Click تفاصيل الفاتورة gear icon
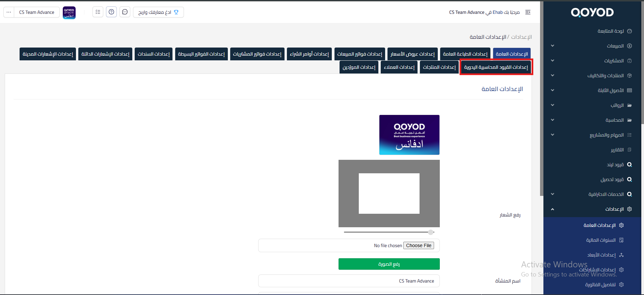644x295 pixels. (x=621, y=285)
